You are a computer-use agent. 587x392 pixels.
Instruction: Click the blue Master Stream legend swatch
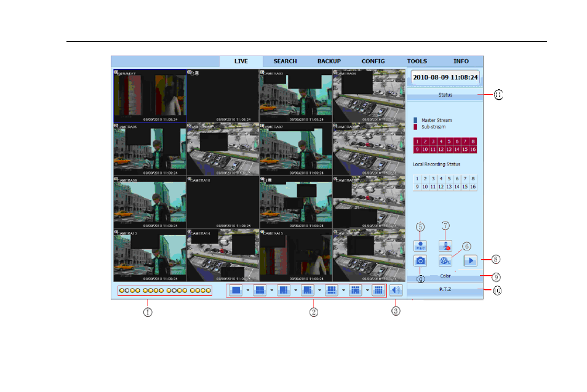tap(415, 120)
